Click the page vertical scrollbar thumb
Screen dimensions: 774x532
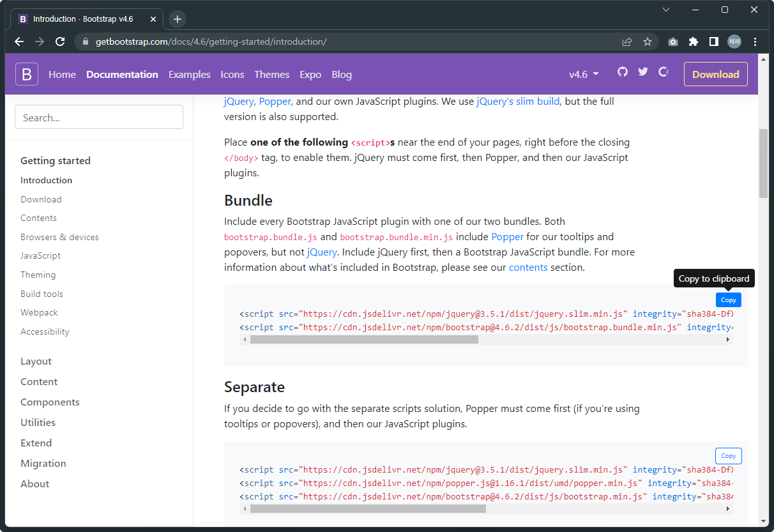point(763,163)
